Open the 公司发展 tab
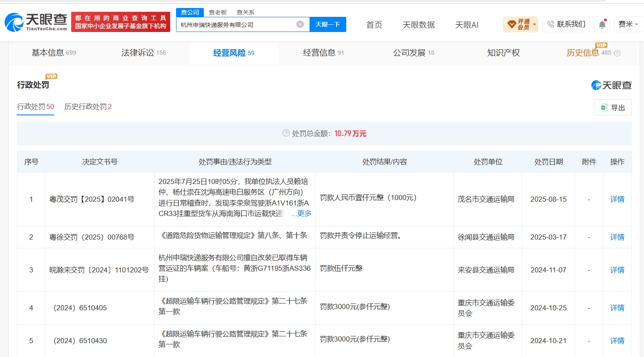Image resolution: width=644 pixels, height=357 pixels. 414,53
